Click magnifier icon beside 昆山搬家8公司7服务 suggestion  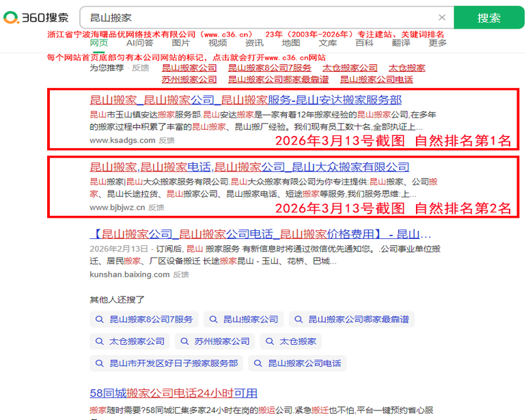[x=100, y=320]
